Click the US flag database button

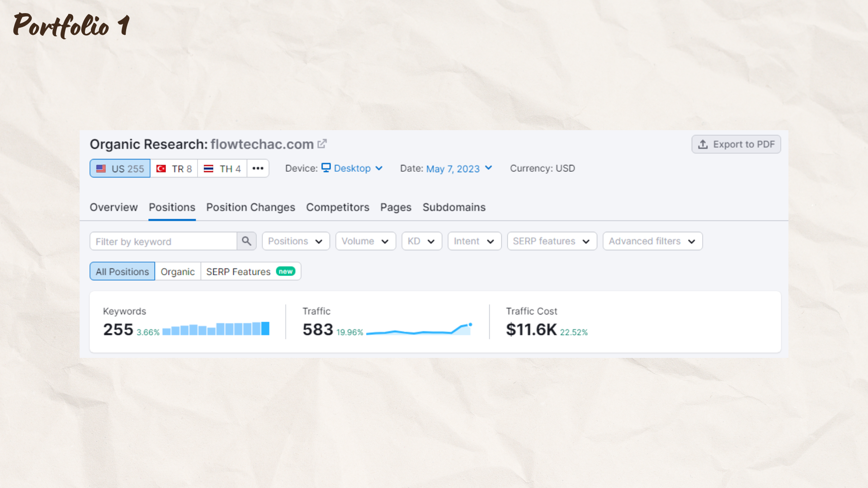tap(120, 169)
